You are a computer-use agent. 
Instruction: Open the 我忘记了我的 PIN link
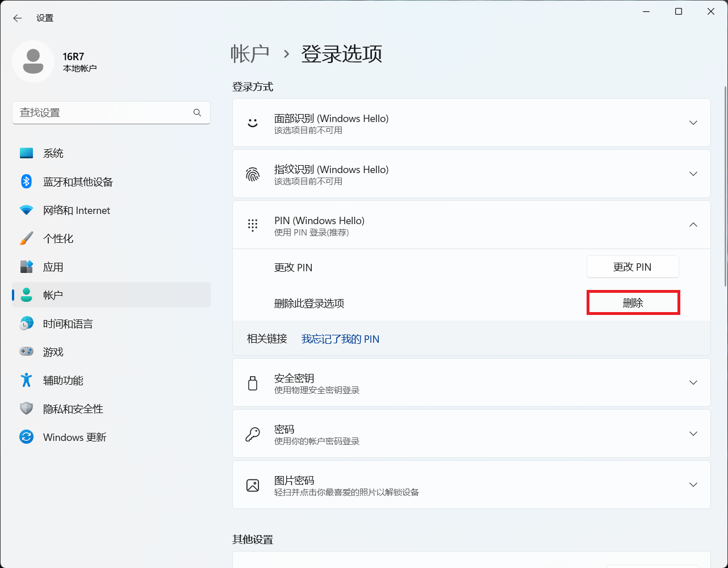tap(340, 339)
